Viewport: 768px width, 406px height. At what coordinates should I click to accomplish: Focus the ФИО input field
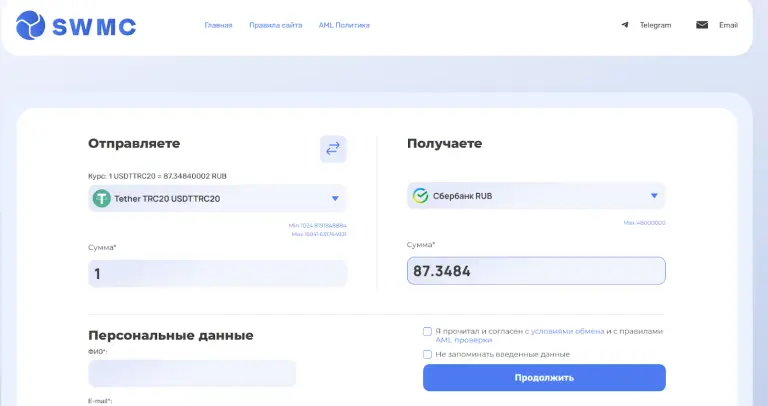pyautogui.click(x=192, y=374)
